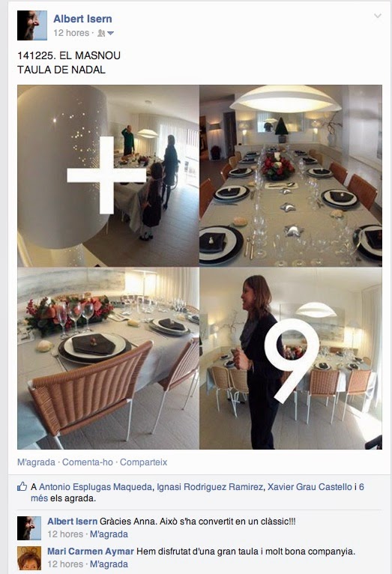Open Ignasi Rodriguez Ramirez's profile
This screenshot has height=574, width=392.
(x=210, y=487)
